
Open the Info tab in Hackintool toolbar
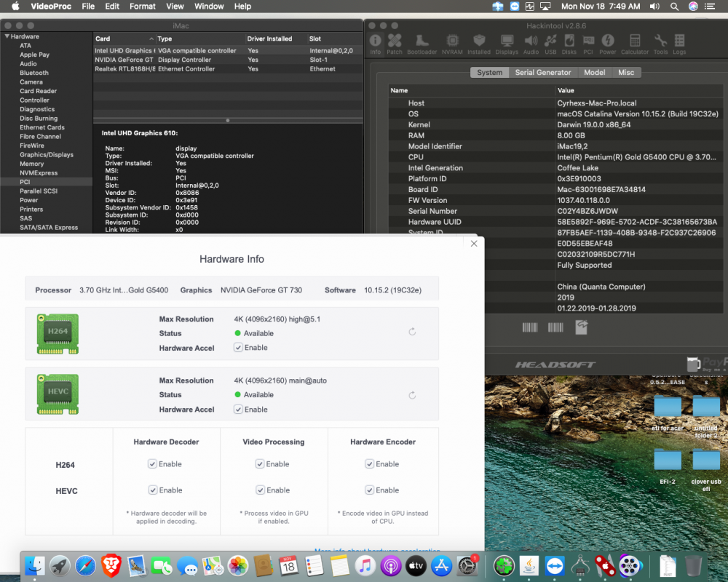click(x=375, y=44)
